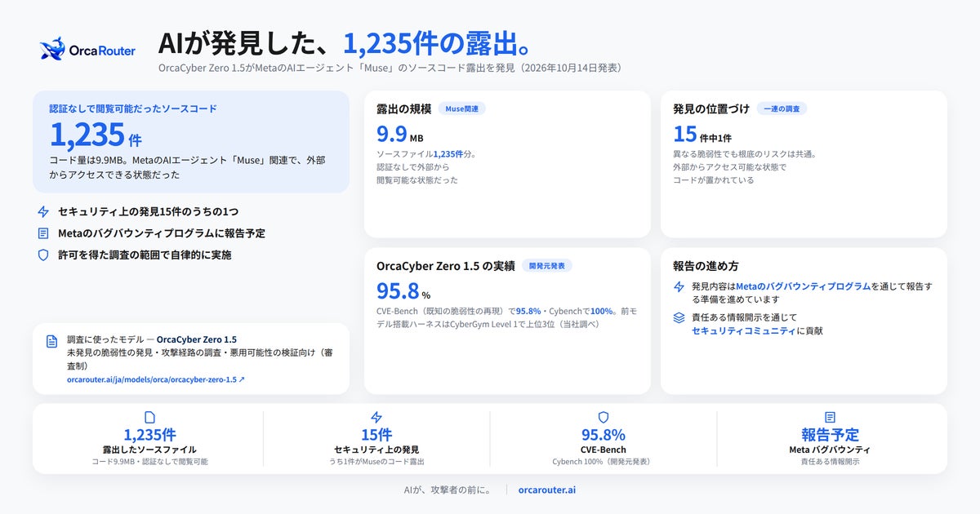Click the Cybench 100%（開発元発表） caption
980x514 pixels.
(604, 462)
